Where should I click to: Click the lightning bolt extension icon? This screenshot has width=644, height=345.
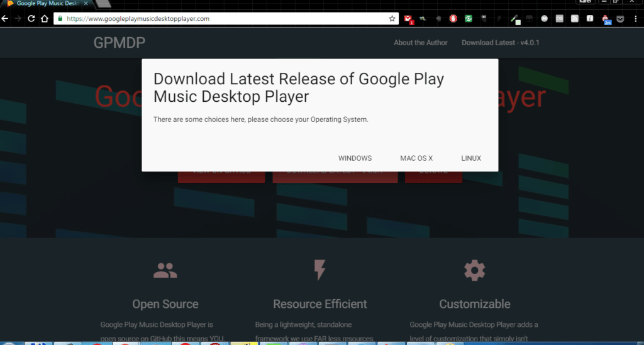(499, 18)
